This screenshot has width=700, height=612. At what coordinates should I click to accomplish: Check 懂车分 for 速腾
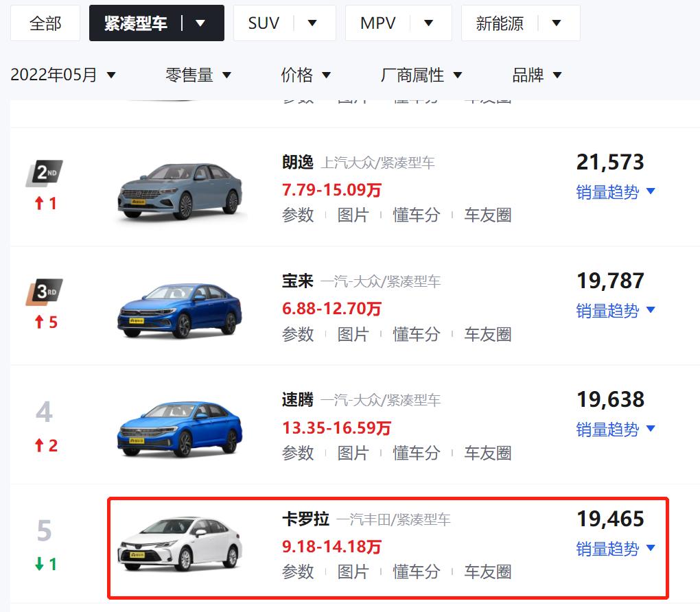pos(416,453)
